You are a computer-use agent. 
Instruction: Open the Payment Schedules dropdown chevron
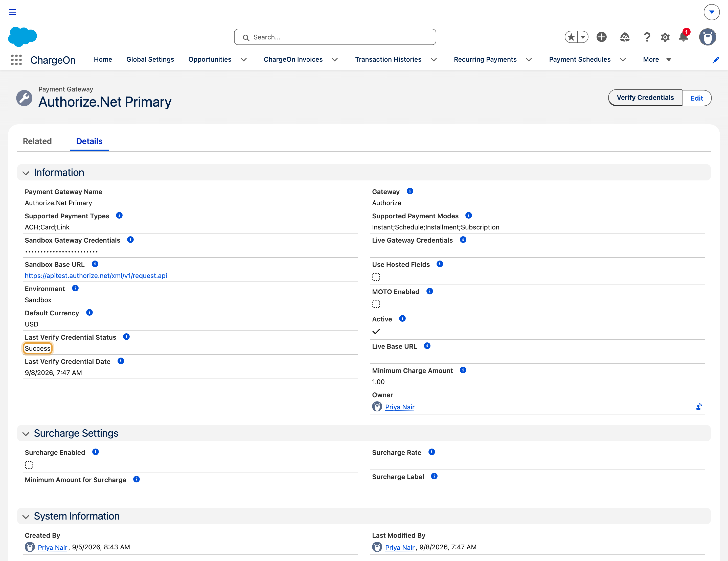click(623, 60)
